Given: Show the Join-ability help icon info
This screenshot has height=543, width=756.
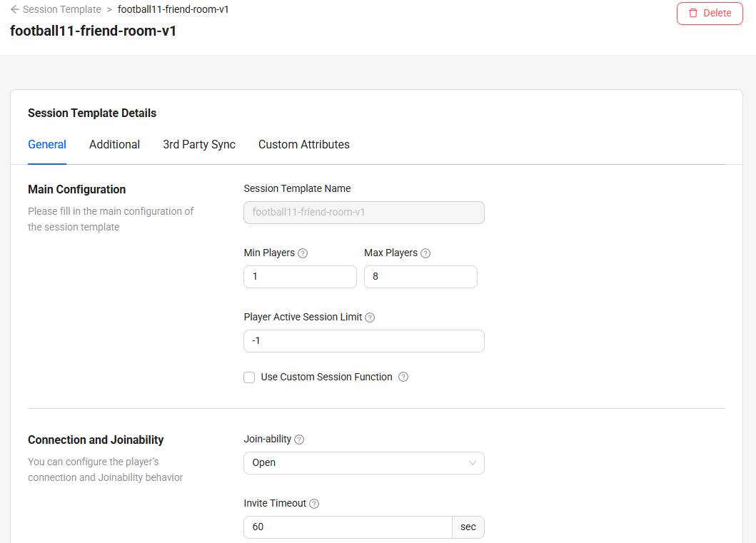Looking at the screenshot, I should click(299, 440).
